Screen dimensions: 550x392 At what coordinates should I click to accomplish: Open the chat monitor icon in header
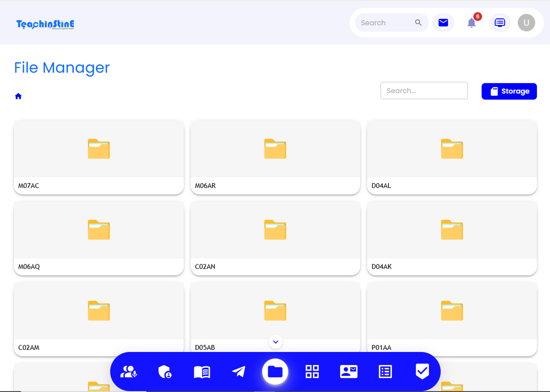coord(500,23)
